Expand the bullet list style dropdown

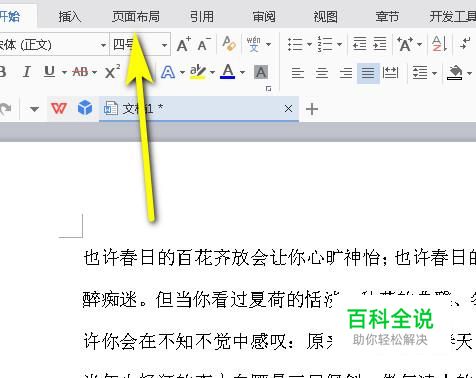click(309, 44)
